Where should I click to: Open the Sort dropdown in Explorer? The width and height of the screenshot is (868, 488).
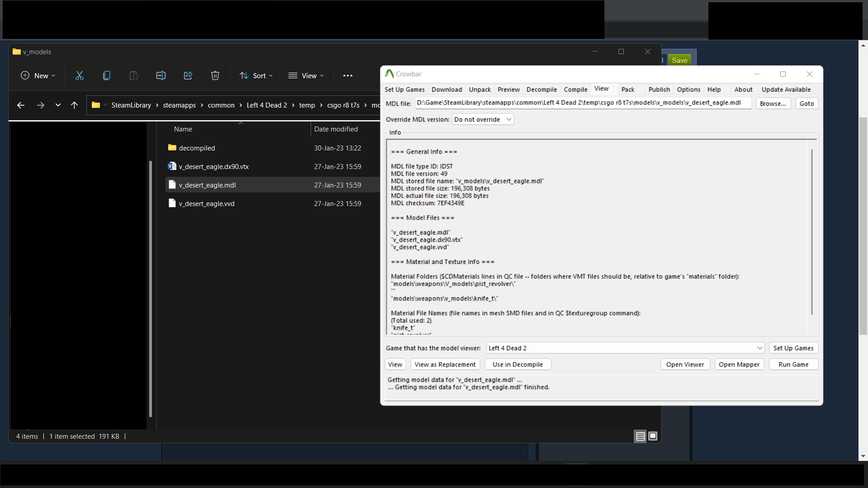(256, 75)
